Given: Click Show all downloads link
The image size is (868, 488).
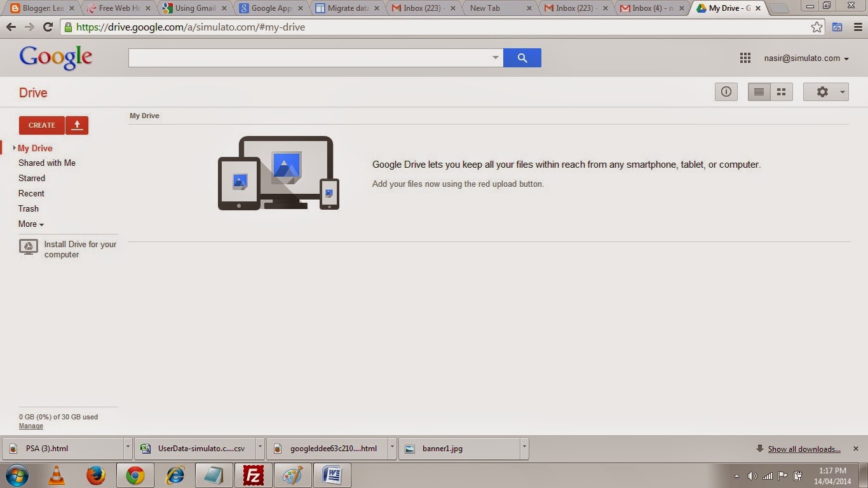Looking at the screenshot, I should click(804, 449).
